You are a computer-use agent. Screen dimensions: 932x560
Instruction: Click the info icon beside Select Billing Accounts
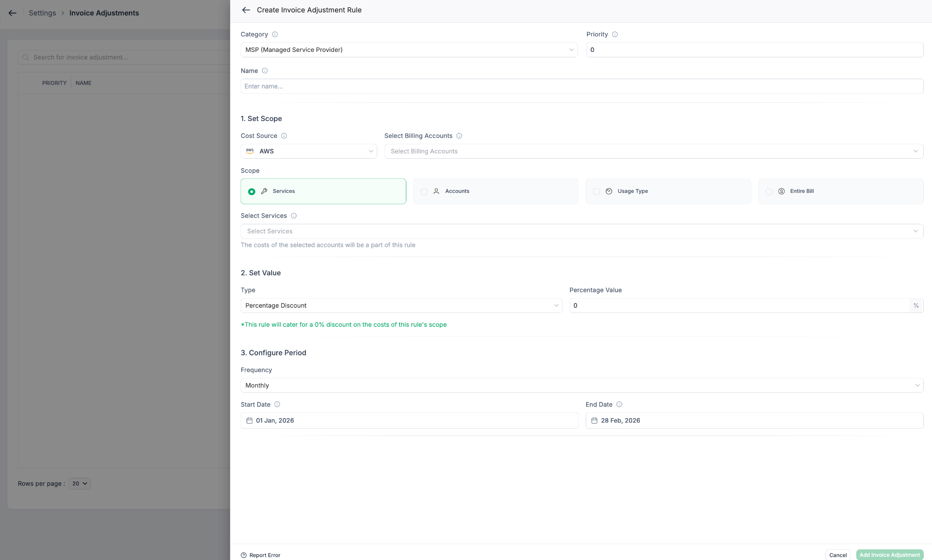[x=459, y=136]
